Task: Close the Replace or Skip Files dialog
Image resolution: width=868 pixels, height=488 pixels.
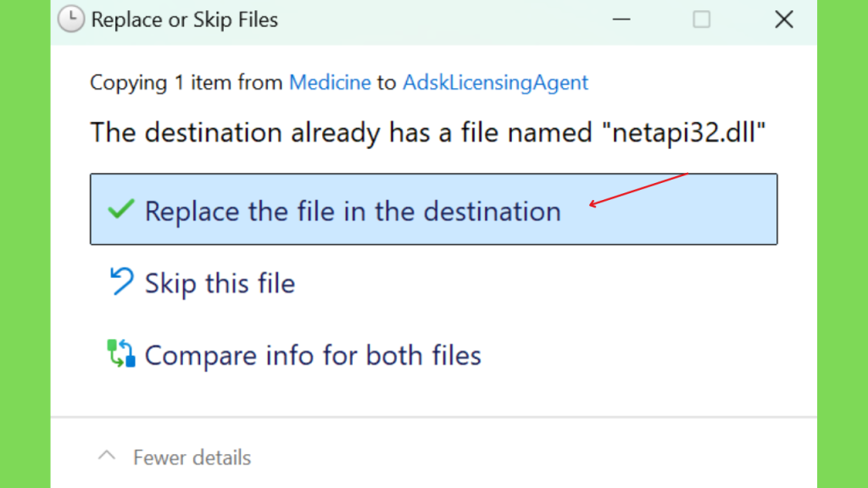Action: (x=784, y=19)
